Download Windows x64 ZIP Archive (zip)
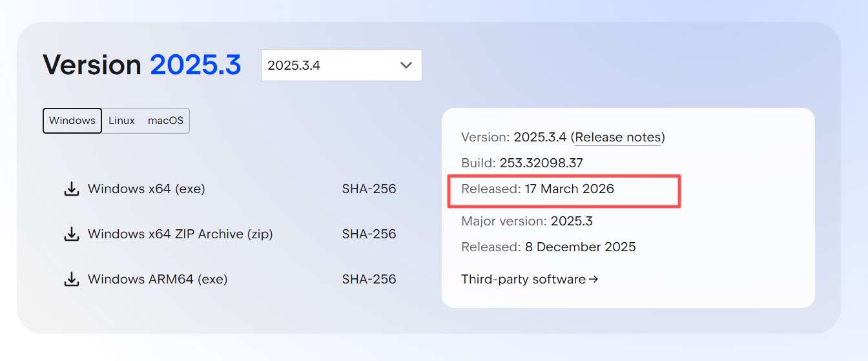868x361 pixels. point(180,234)
